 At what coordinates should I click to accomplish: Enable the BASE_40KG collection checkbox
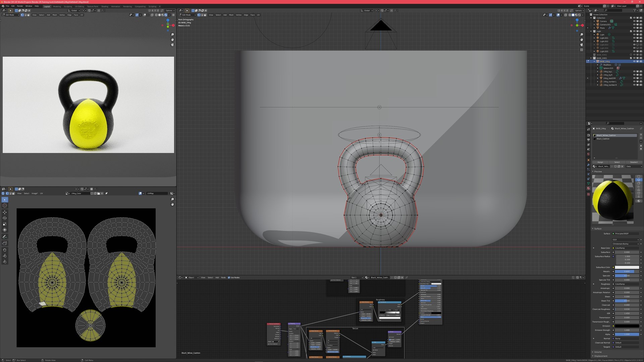[x=631, y=55]
